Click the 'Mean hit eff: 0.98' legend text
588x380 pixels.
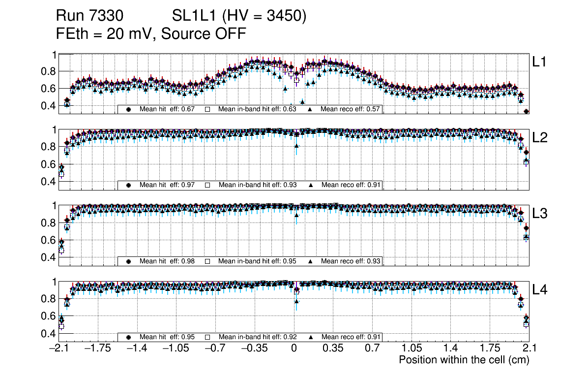coord(167,261)
